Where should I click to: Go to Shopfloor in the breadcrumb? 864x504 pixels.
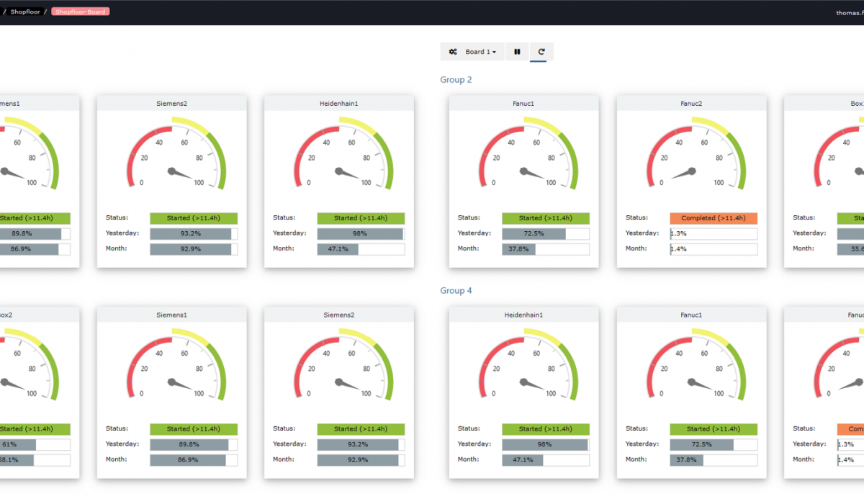click(x=25, y=12)
